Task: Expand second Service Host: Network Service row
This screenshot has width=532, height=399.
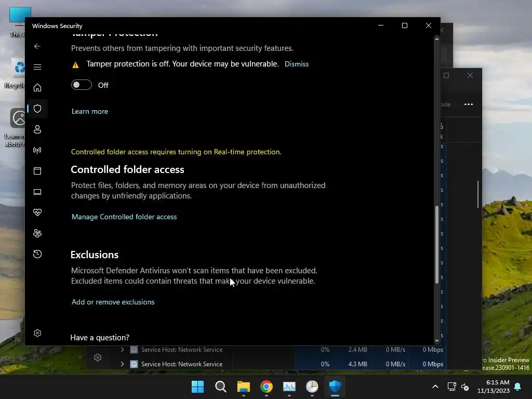Action: 122,364
